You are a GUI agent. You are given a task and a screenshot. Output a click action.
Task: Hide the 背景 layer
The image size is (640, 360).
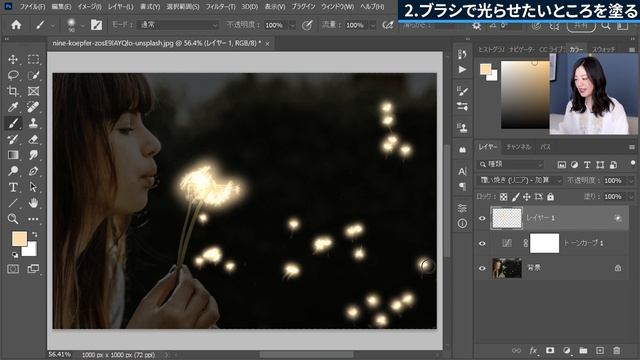(482, 268)
